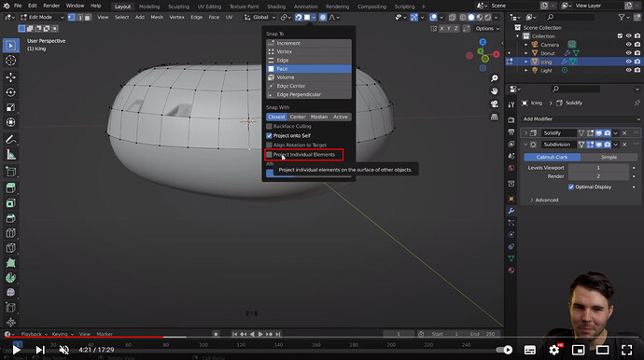This screenshot has width=644, height=360.
Task: Open the File menu
Action: click(18, 6)
